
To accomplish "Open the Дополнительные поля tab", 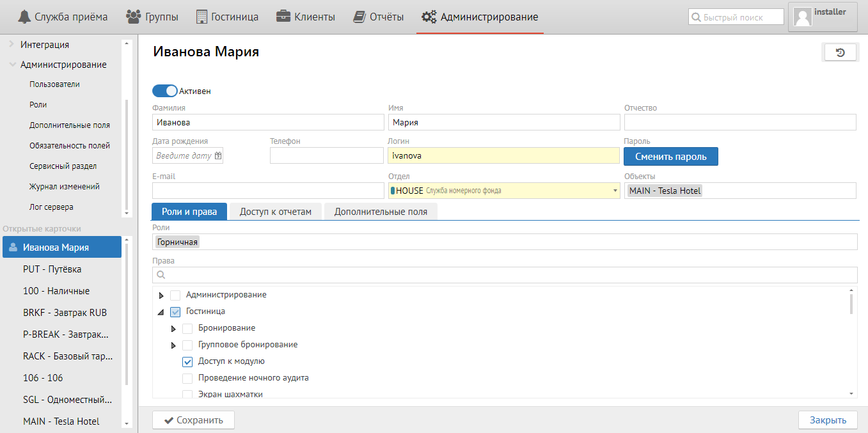I will click(380, 212).
